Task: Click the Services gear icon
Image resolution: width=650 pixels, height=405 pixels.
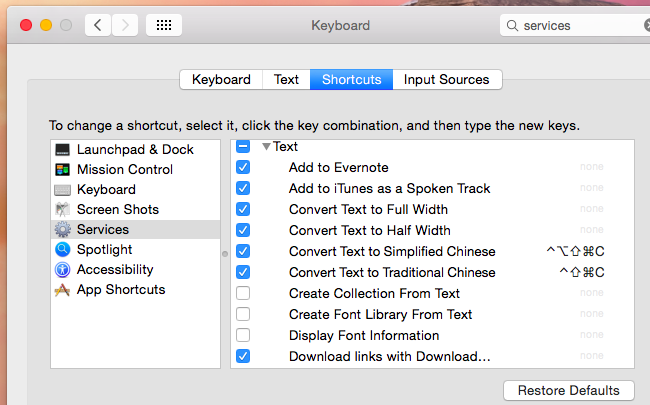Action: [x=63, y=230]
